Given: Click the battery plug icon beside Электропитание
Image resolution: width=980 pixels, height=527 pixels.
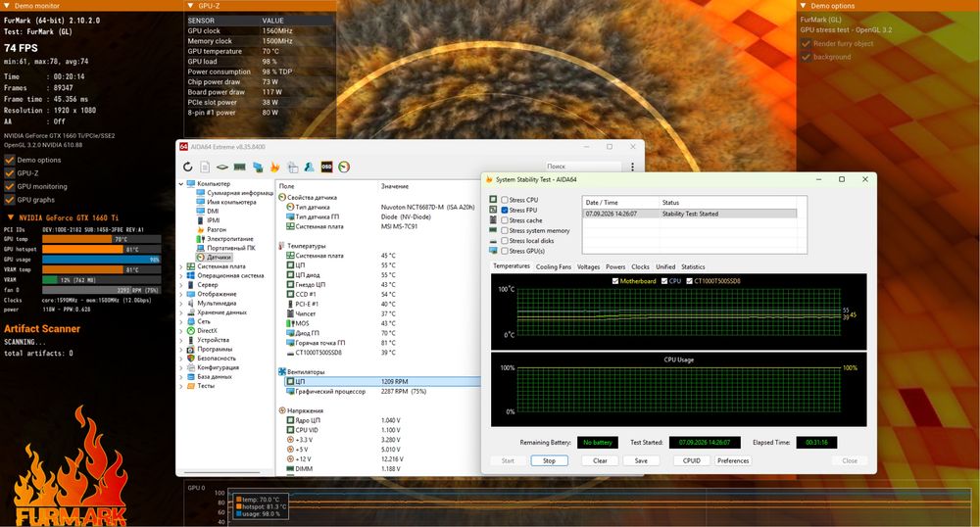Looking at the screenshot, I should (x=201, y=239).
